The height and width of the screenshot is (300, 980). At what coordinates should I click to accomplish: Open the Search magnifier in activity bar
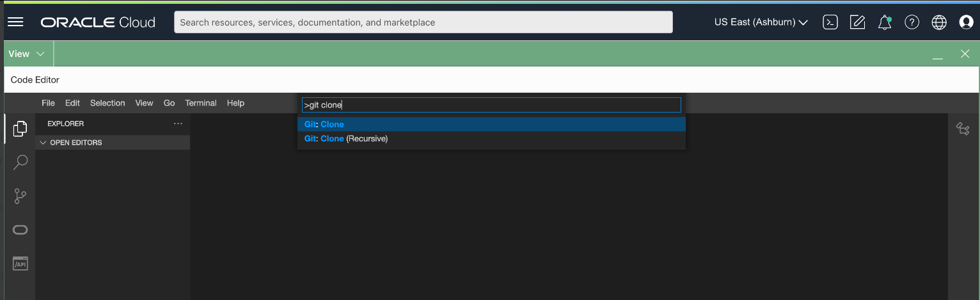20,162
